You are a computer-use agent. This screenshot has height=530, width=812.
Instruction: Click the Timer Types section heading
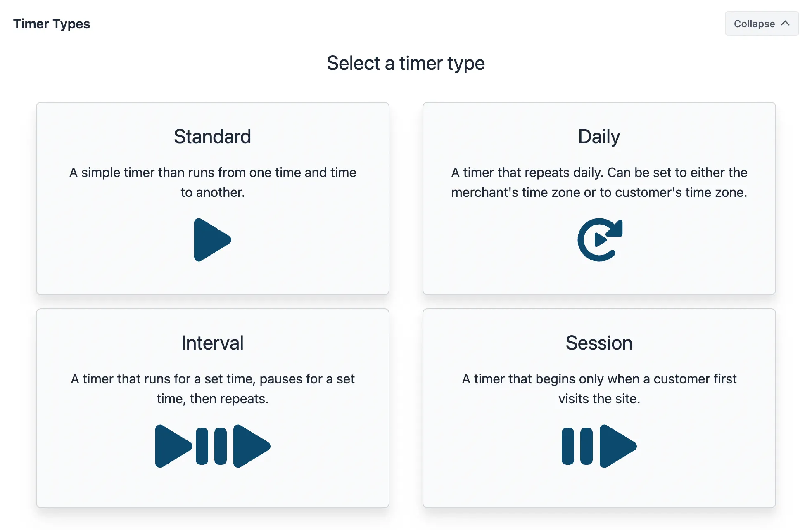point(52,24)
